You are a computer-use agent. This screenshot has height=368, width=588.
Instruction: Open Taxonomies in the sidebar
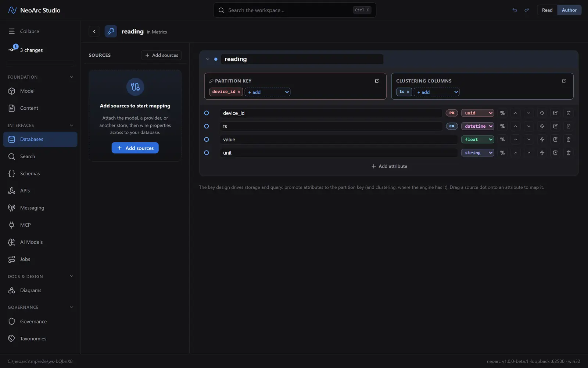40,339
